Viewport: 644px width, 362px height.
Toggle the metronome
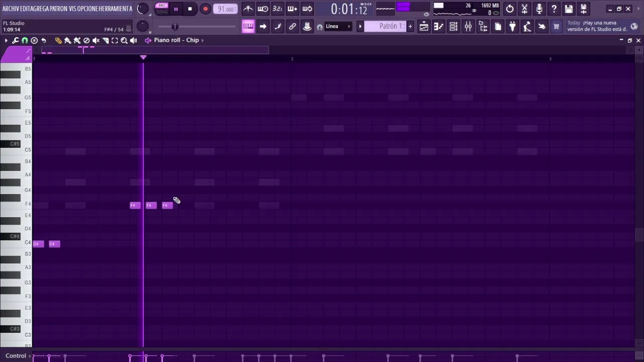coord(248,9)
